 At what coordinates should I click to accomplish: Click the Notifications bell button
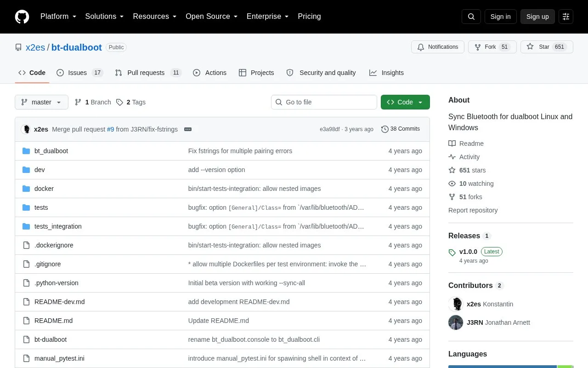438,47
